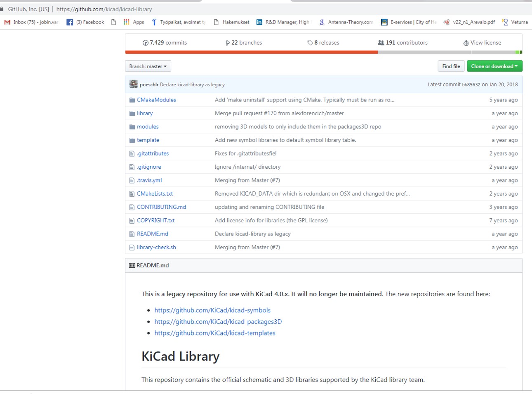This screenshot has height=394, width=532.
Task: Click the library folder icon
Action: [132, 113]
